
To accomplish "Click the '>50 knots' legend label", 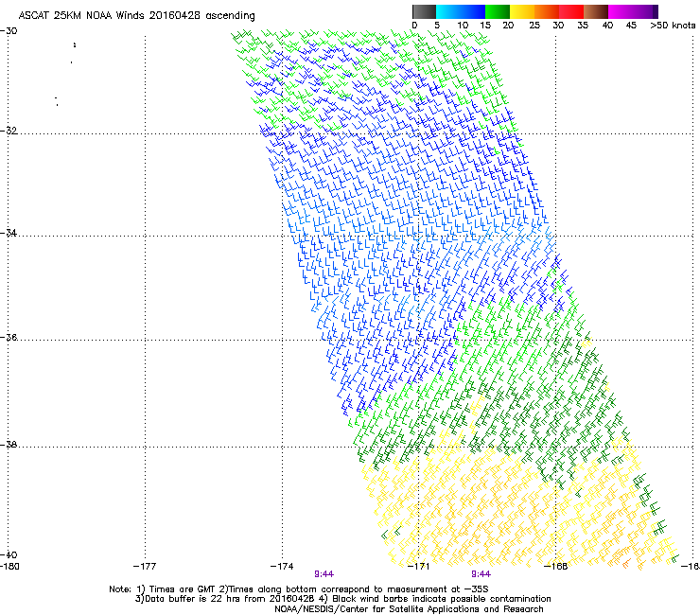I will [x=673, y=26].
